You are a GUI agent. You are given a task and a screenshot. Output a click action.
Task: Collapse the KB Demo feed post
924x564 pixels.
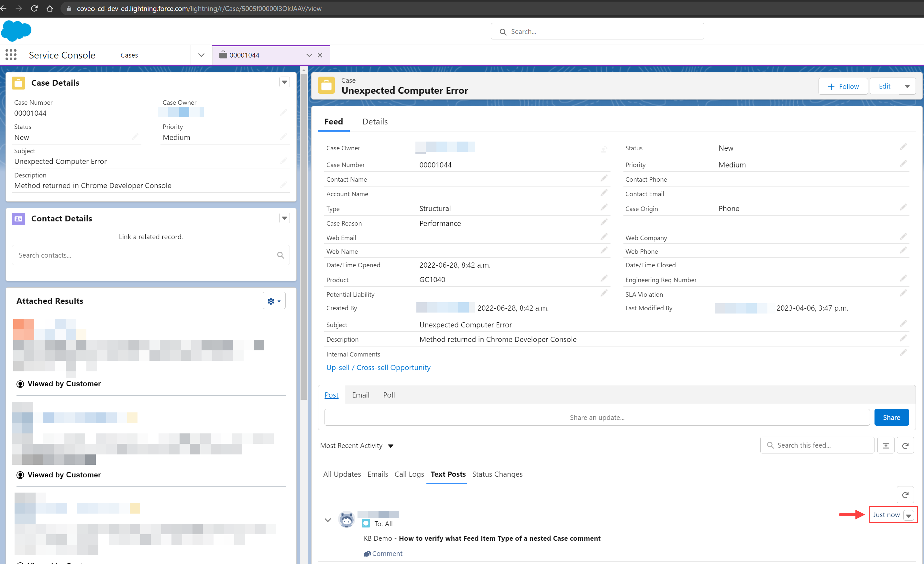coord(328,520)
